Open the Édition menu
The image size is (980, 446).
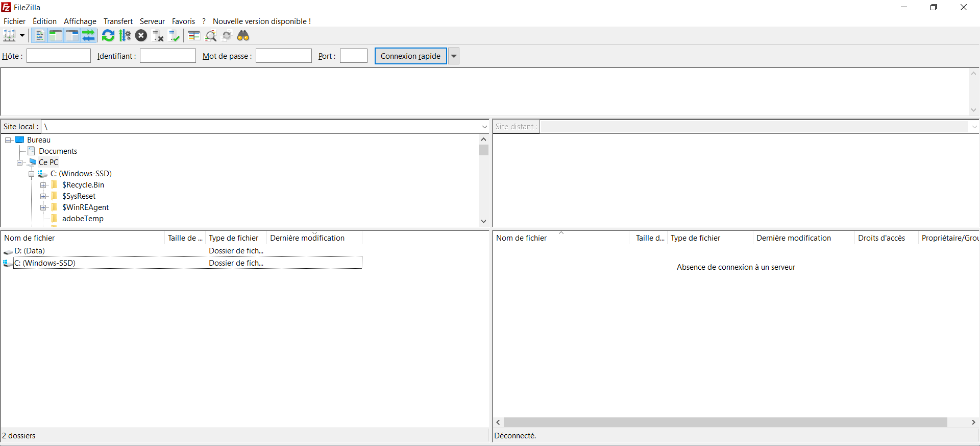click(44, 21)
